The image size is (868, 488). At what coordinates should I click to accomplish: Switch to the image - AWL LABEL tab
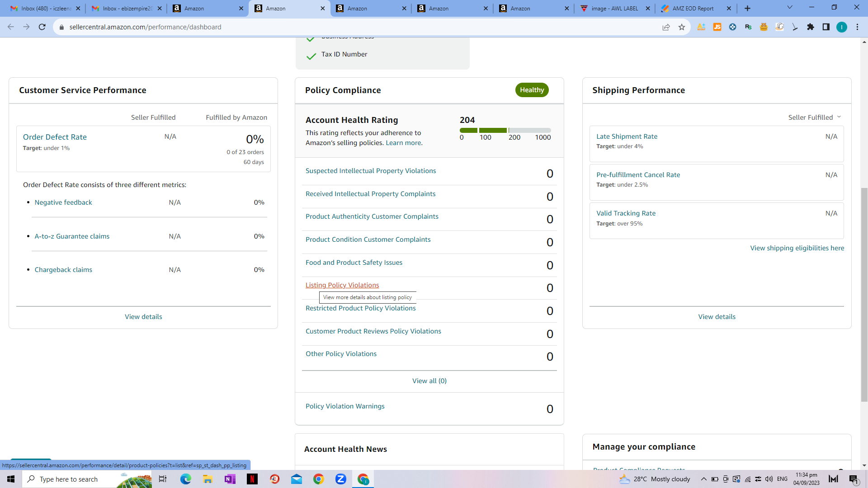615,9
